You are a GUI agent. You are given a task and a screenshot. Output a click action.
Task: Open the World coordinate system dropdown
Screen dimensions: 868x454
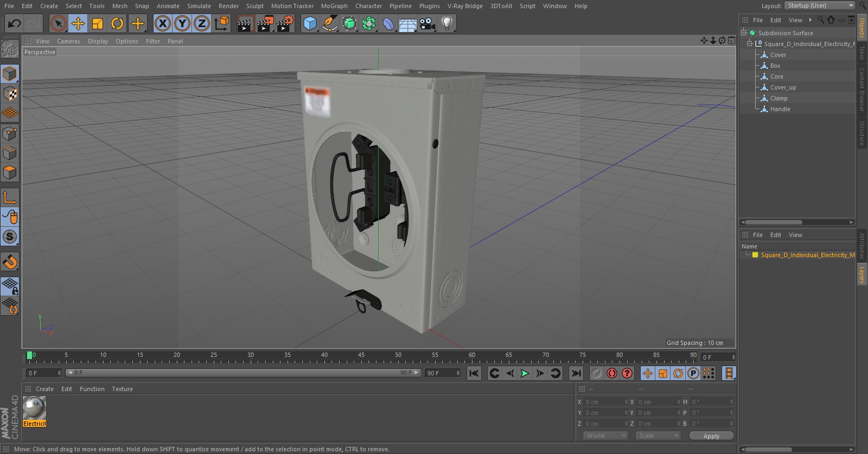[605, 436]
